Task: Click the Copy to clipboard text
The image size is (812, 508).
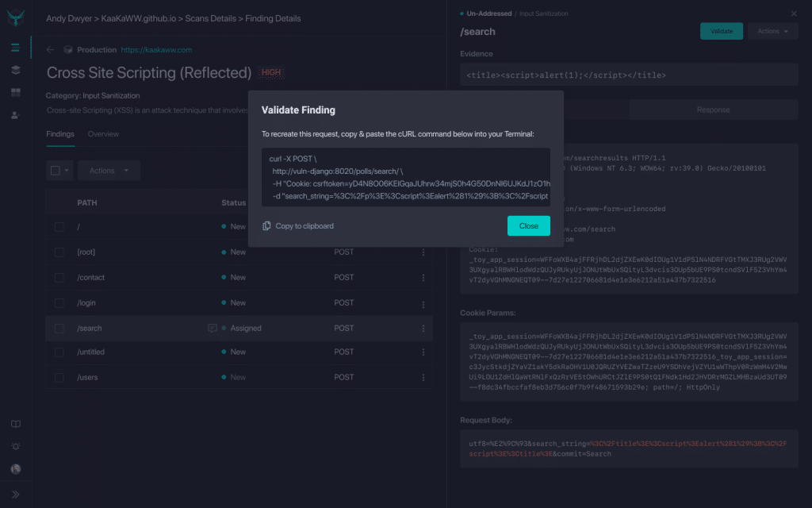Action: [x=304, y=226]
